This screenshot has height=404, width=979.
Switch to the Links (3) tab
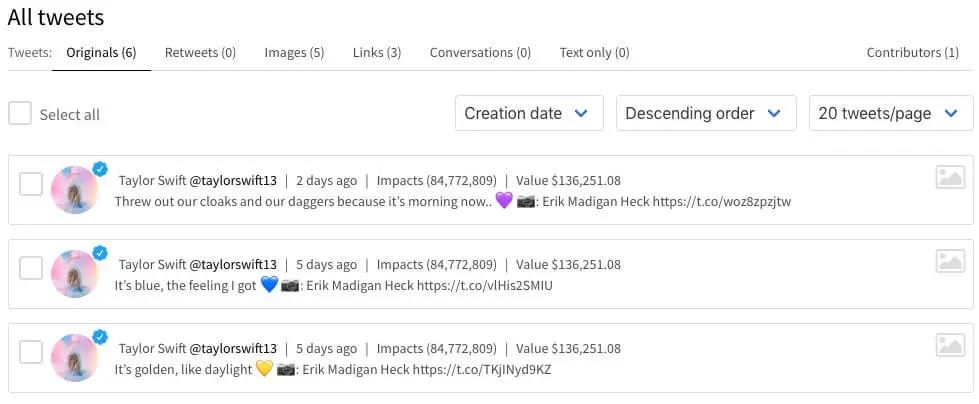pyautogui.click(x=377, y=53)
